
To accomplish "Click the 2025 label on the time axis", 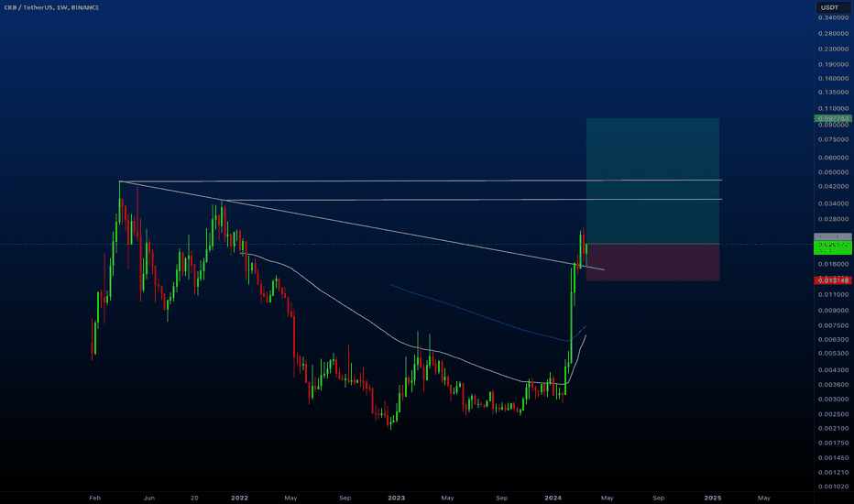I will click(713, 498).
